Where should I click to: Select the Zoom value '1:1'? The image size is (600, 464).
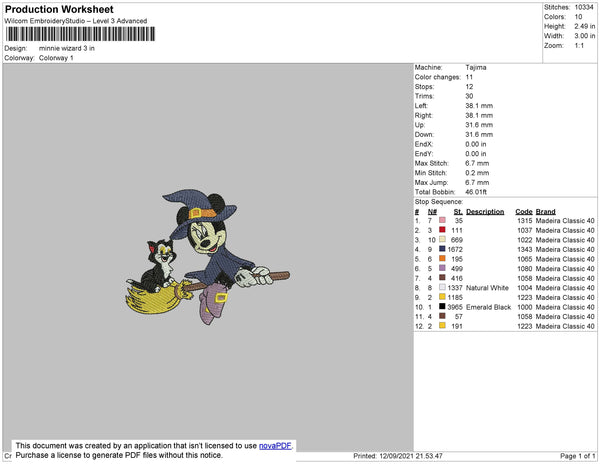click(579, 46)
